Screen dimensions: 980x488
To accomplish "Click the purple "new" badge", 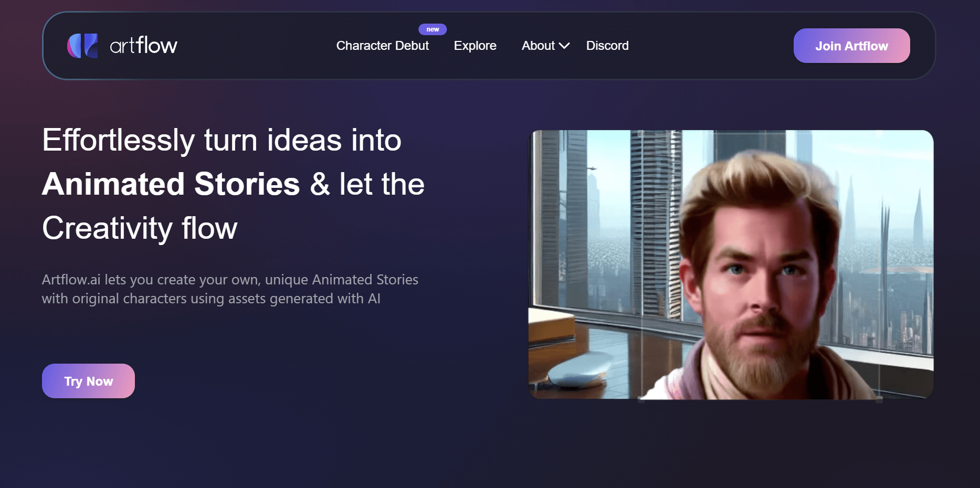I will coord(433,29).
